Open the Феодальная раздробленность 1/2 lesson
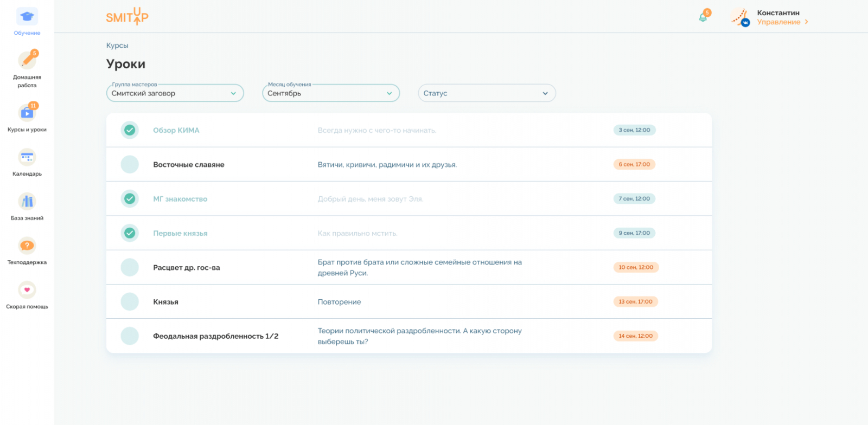Image resolution: width=868 pixels, height=425 pixels. 215,336
